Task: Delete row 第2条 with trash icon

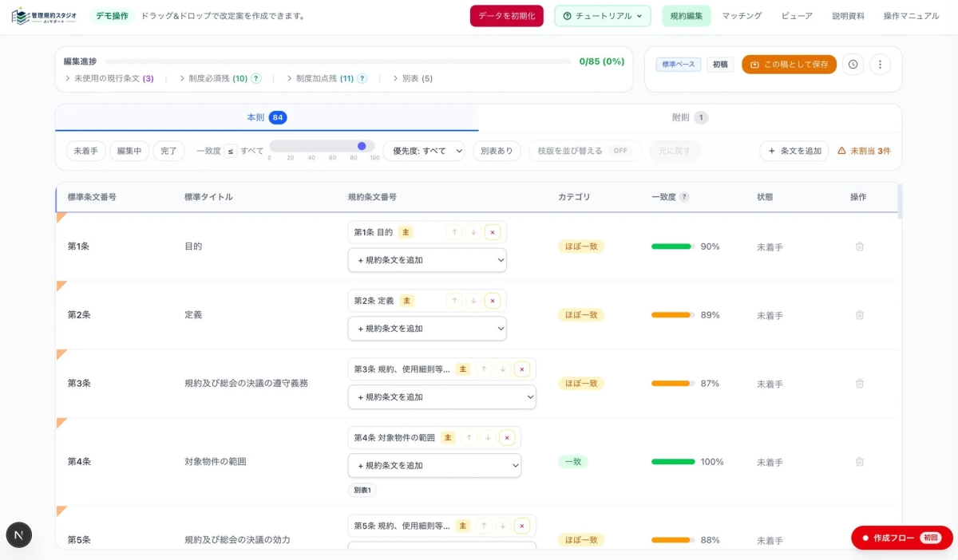Action: coord(860,315)
